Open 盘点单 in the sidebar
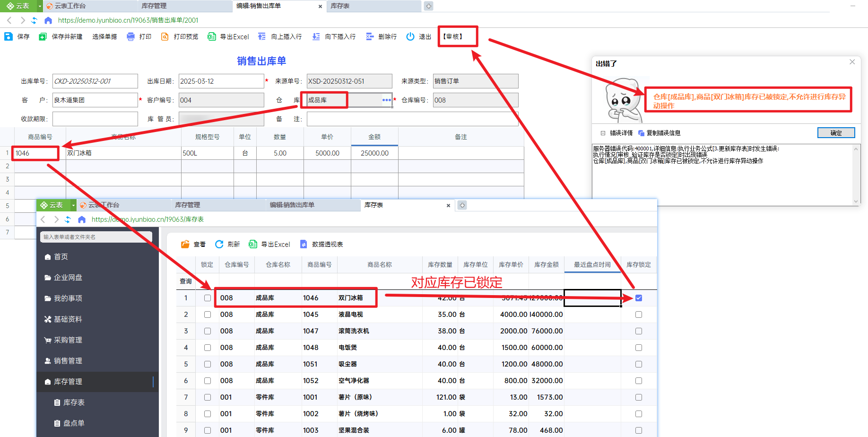The image size is (868, 437). pos(97,423)
